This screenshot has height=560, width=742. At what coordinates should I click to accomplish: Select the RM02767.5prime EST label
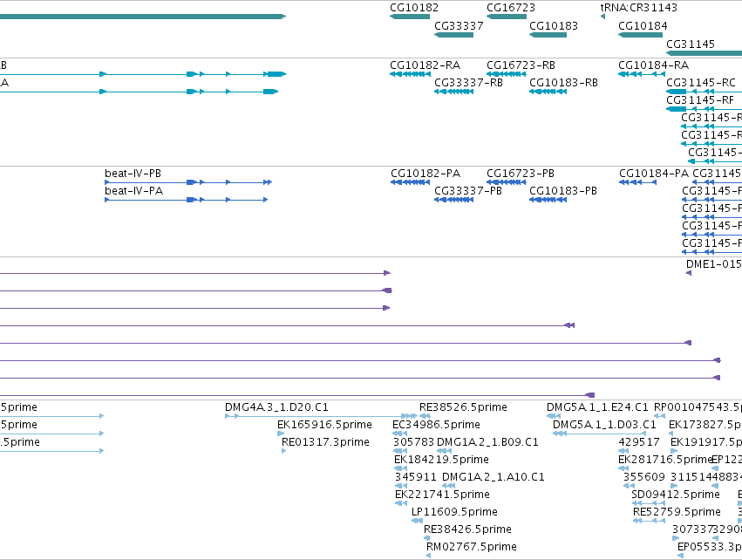(472, 547)
